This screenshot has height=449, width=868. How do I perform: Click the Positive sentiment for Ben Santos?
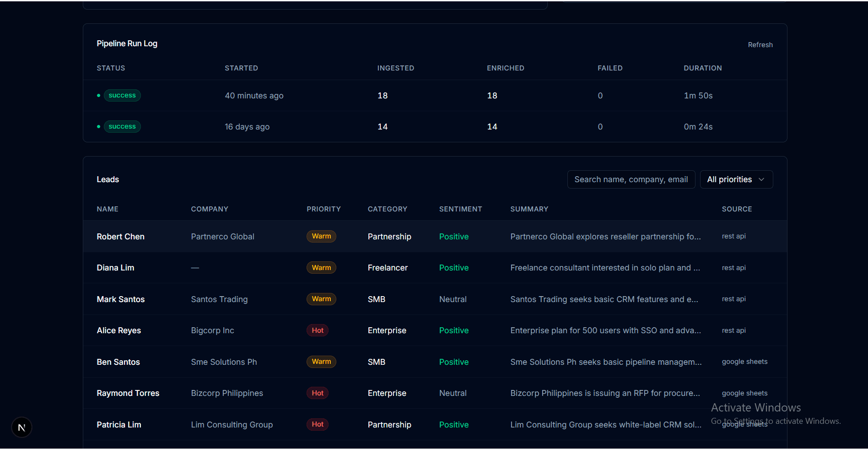coord(453,362)
